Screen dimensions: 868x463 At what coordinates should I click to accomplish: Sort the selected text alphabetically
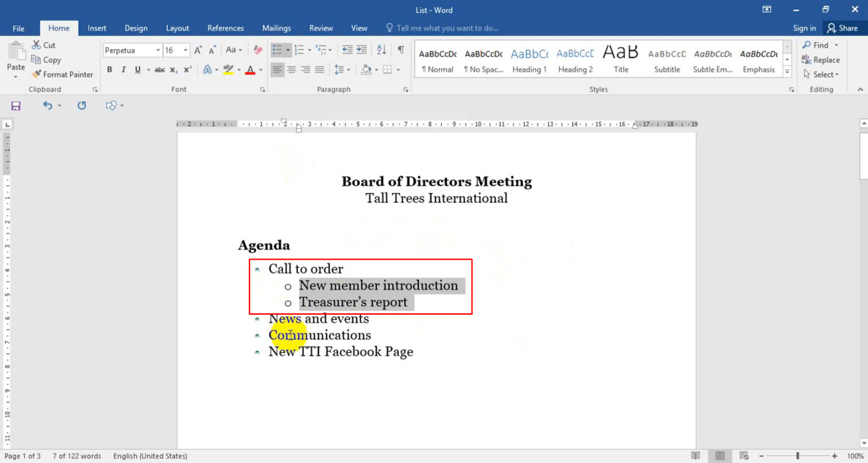pyautogui.click(x=382, y=50)
